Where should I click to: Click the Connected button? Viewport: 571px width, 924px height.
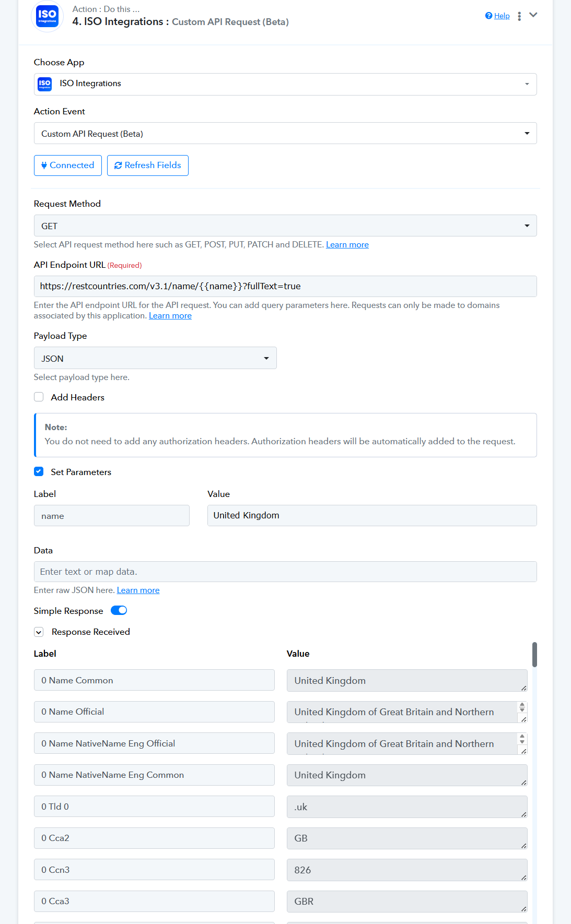pyautogui.click(x=68, y=165)
